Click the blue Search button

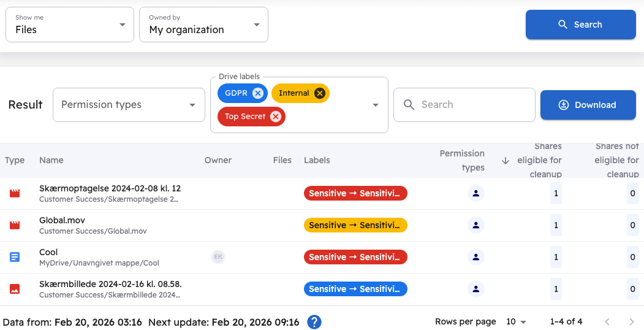pyautogui.click(x=581, y=25)
